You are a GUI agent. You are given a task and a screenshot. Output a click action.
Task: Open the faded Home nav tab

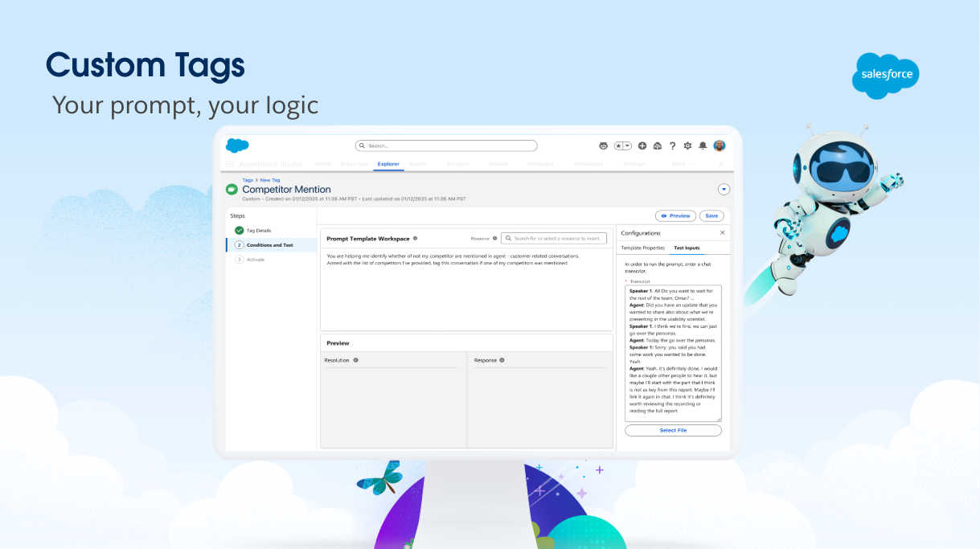click(x=323, y=164)
